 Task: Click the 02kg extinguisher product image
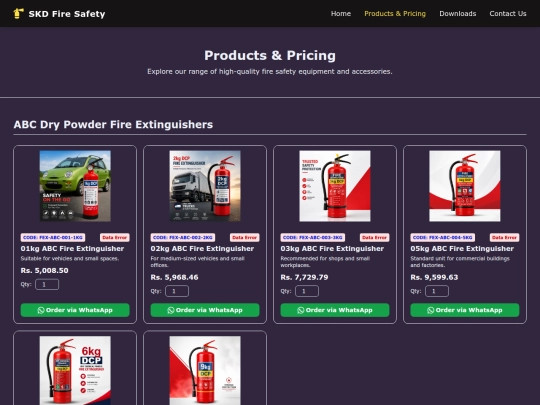click(x=205, y=186)
